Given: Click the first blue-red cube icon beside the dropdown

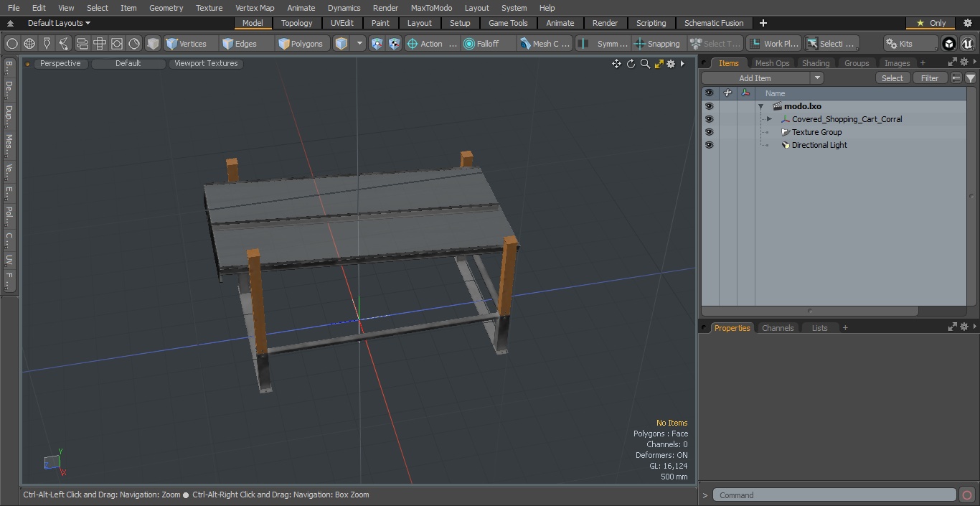Looking at the screenshot, I should (377, 44).
